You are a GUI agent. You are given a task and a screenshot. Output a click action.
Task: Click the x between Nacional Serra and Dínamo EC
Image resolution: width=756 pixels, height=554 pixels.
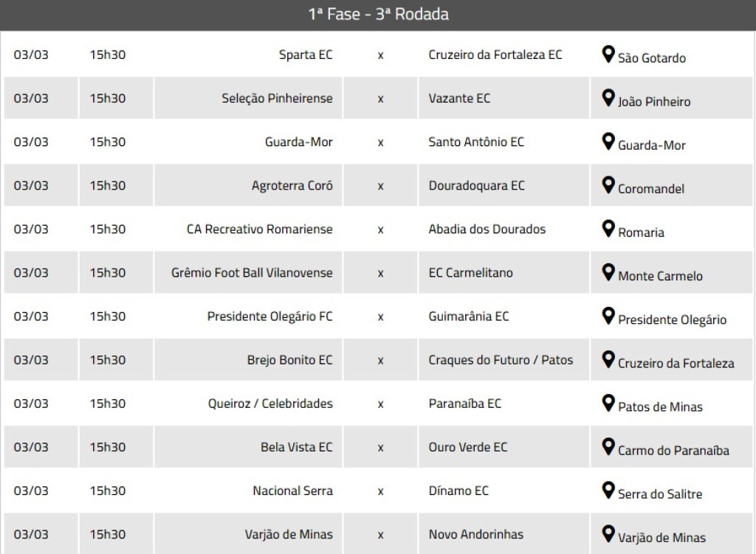pos(380,491)
